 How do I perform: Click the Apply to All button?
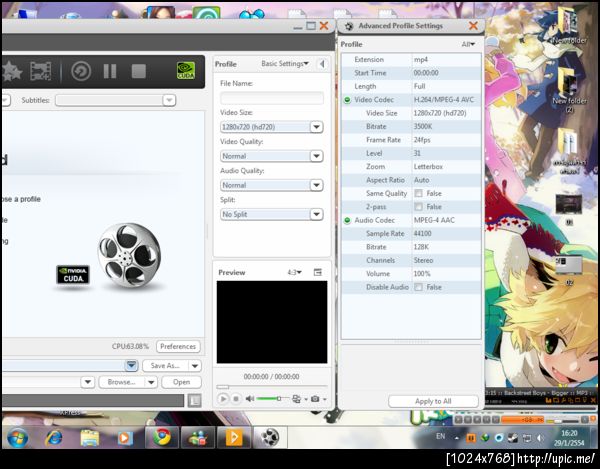click(433, 401)
